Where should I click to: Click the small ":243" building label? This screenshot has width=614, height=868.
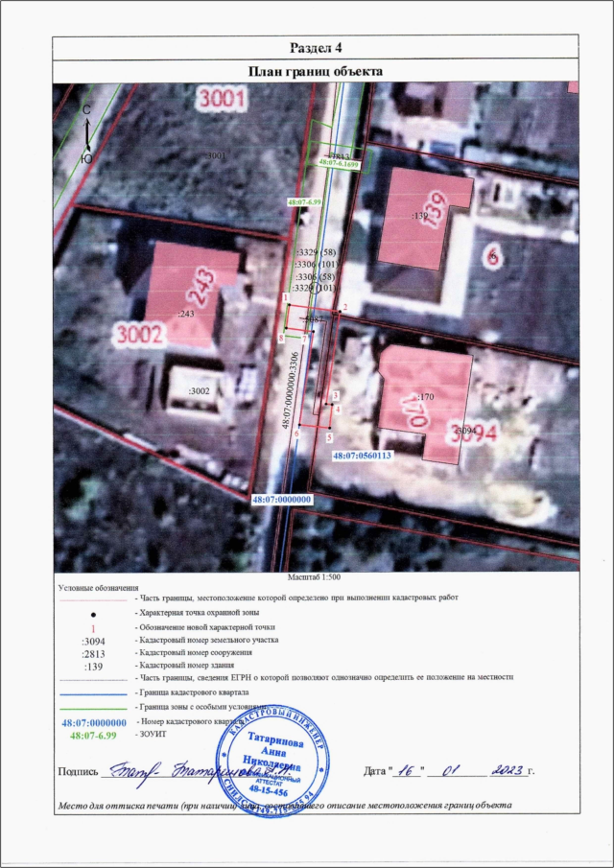click(185, 314)
